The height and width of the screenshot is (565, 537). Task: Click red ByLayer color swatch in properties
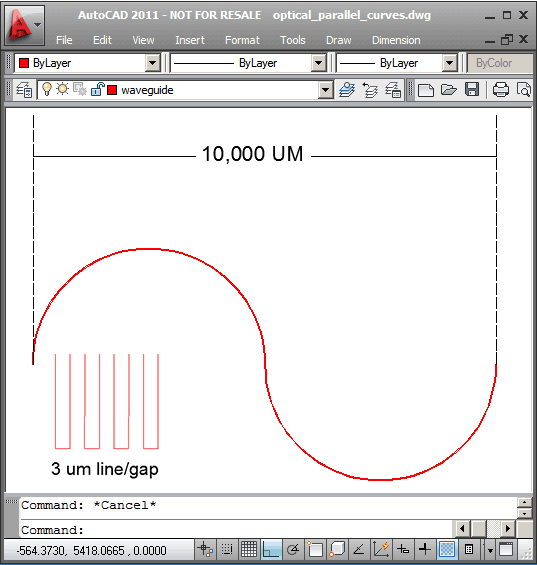(x=24, y=63)
